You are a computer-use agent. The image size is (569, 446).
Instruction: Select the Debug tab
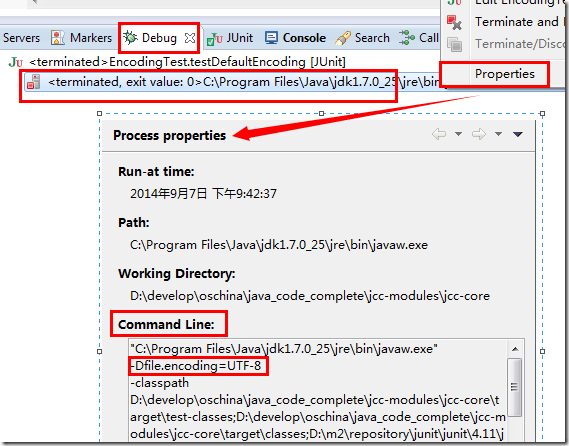[x=159, y=38]
